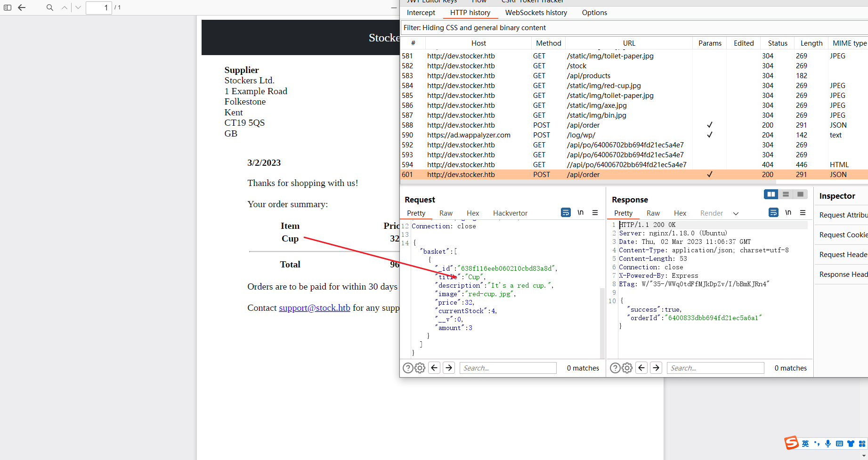This screenshot has height=460, width=868.
Task: Toggle show non-printable \n in Request pane
Action: (581, 213)
